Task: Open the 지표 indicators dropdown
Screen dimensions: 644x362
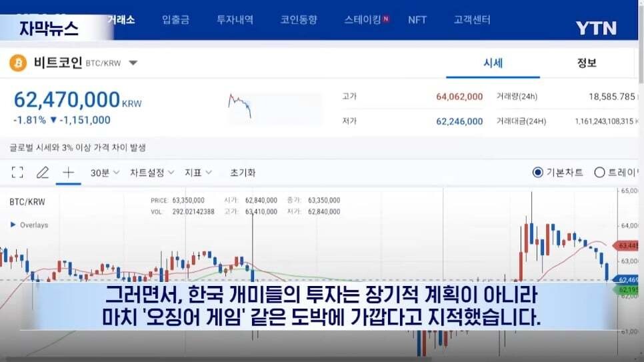Action: [x=198, y=173]
